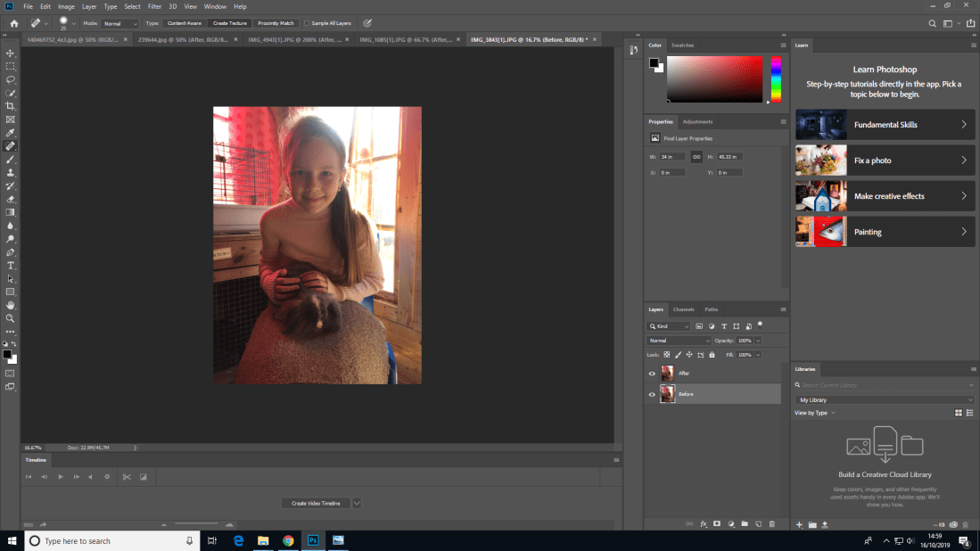Select the Move tool
The width and height of the screenshot is (980, 551).
point(11,53)
